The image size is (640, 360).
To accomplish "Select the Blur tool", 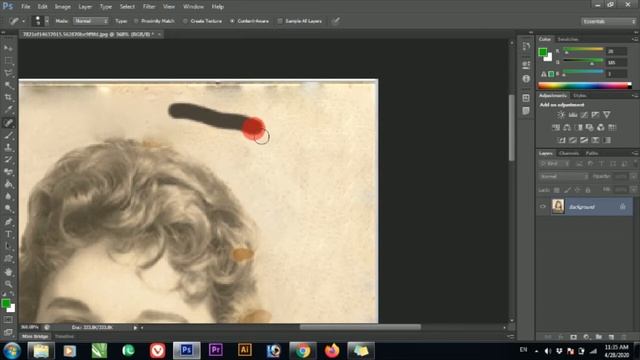I will click(x=8, y=196).
